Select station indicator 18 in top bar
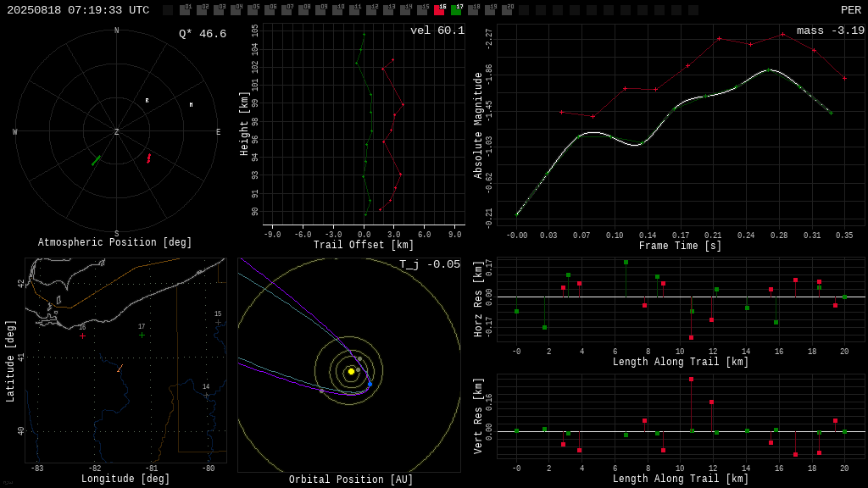 [x=473, y=9]
